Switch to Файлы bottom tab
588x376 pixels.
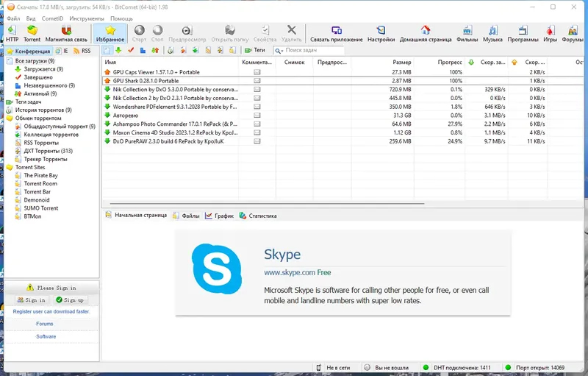point(187,216)
